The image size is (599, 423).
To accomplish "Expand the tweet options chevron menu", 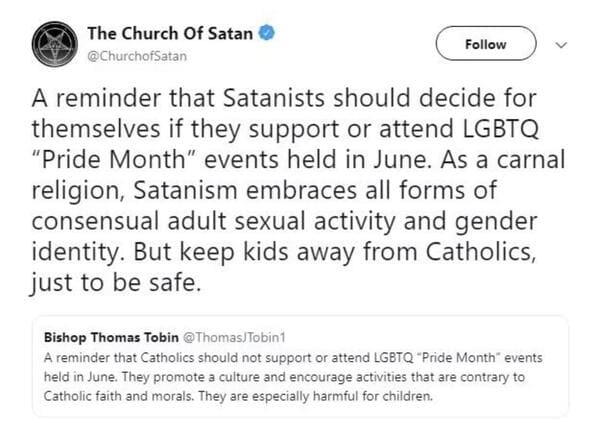I will click(x=561, y=45).
